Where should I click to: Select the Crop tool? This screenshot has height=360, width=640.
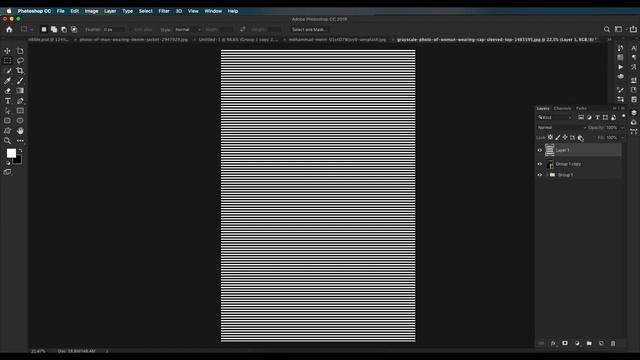coord(20,71)
